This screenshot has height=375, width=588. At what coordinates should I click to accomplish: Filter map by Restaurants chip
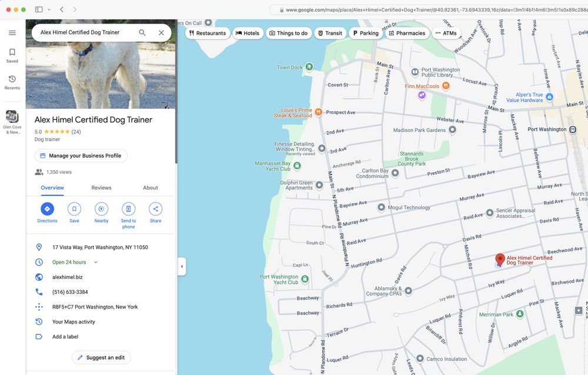pos(208,33)
